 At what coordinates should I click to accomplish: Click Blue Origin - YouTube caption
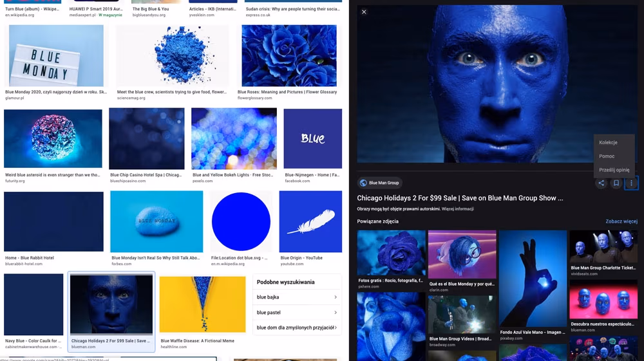click(x=301, y=258)
